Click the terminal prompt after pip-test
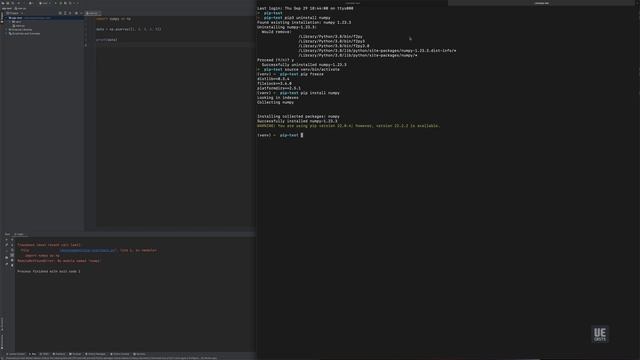640x360 pixels. click(x=302, y=135)
